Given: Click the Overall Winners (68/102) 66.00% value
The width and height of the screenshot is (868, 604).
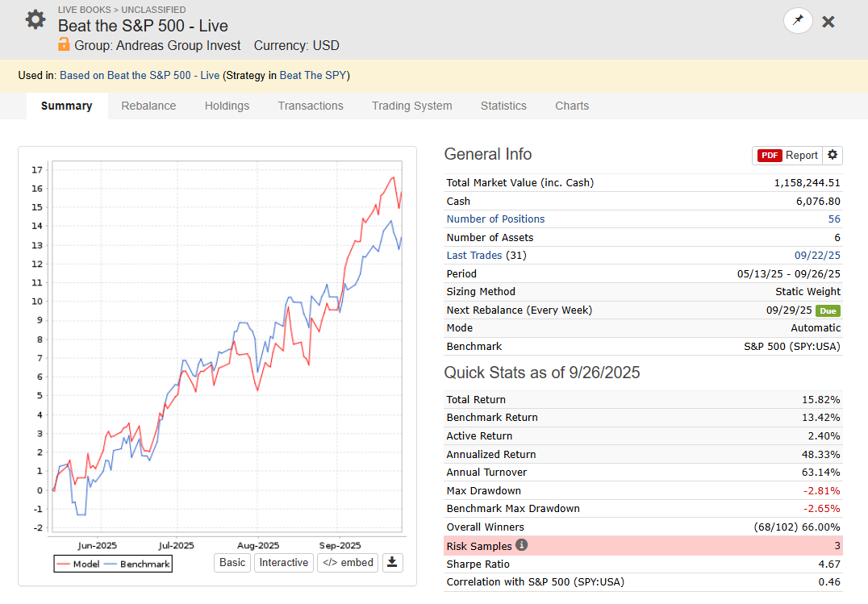Looking at the screenshot, I should pyautogui.click(x=796, y=527).
